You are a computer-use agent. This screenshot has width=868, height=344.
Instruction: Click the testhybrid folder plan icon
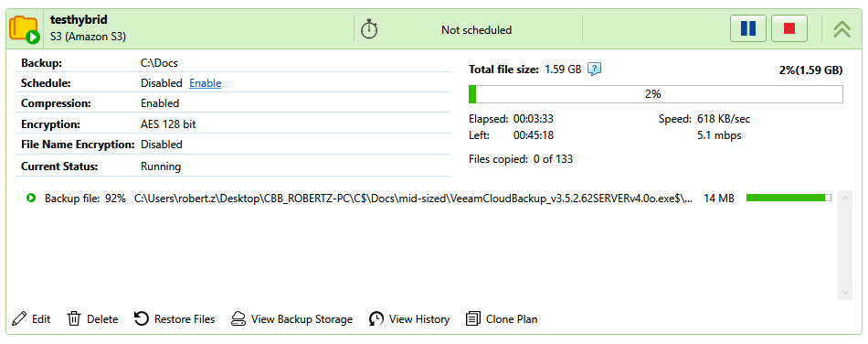point(24,29)
